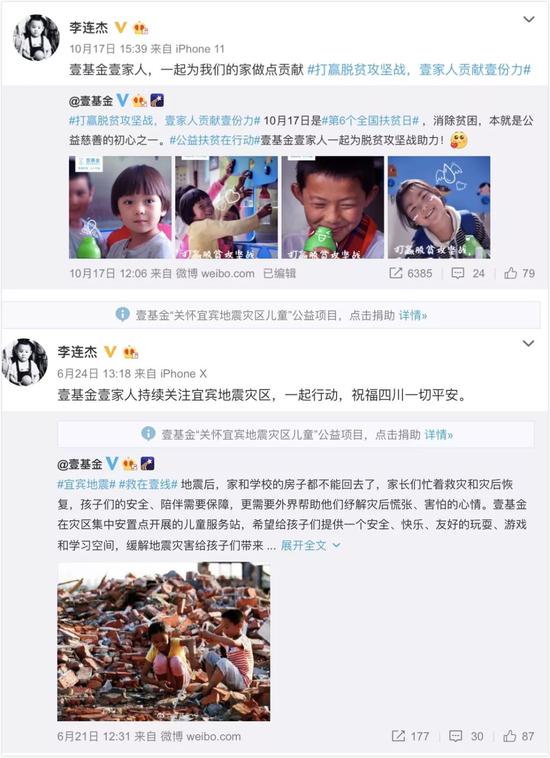This screenshot has height=758, width=550.
Task: Click info icon in lower donation banner
Action: pyautogui.click(x=148, y=434)
